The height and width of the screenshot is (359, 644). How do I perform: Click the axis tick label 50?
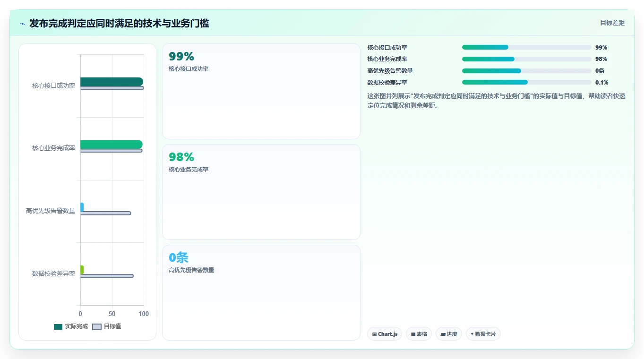112,314
